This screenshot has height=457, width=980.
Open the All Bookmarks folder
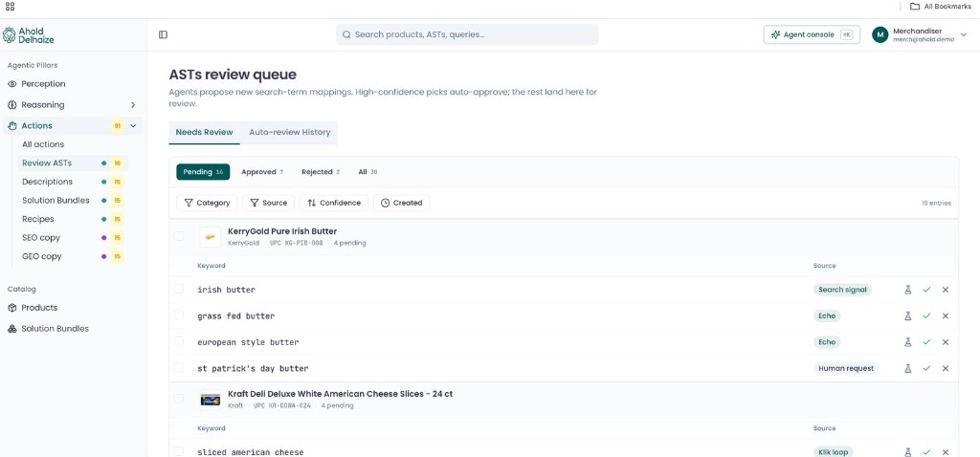(x=940, y=7)
